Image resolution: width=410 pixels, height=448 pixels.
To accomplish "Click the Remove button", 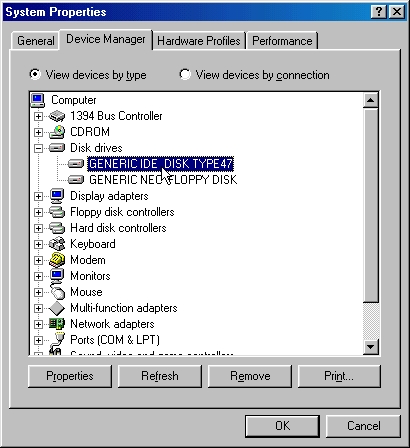I will tap(250, 376).
